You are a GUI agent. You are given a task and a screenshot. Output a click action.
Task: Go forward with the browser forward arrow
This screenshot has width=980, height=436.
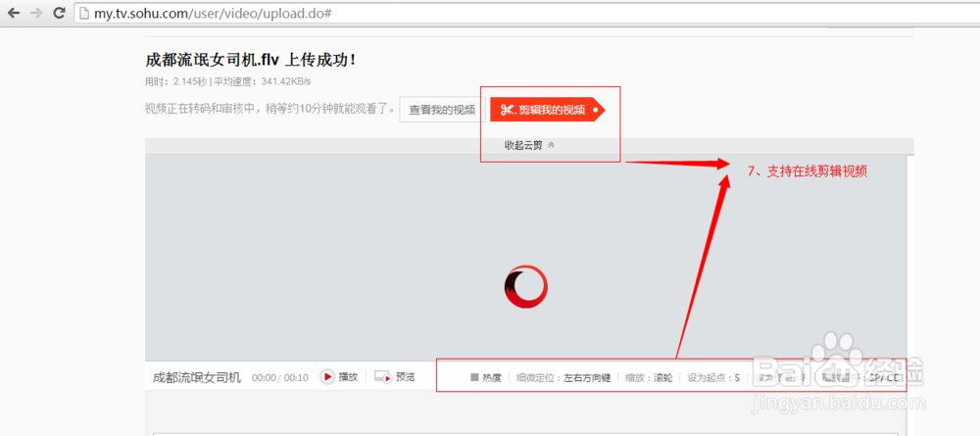37,13
